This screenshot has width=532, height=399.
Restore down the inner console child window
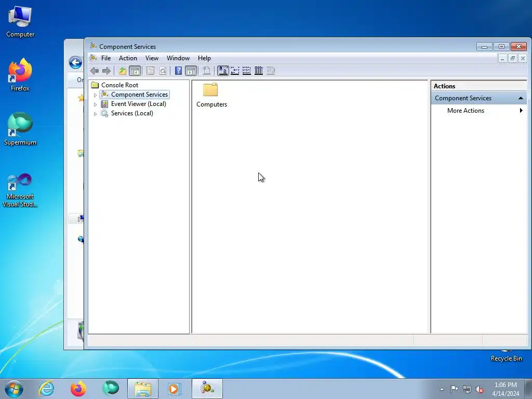(513, 59)
